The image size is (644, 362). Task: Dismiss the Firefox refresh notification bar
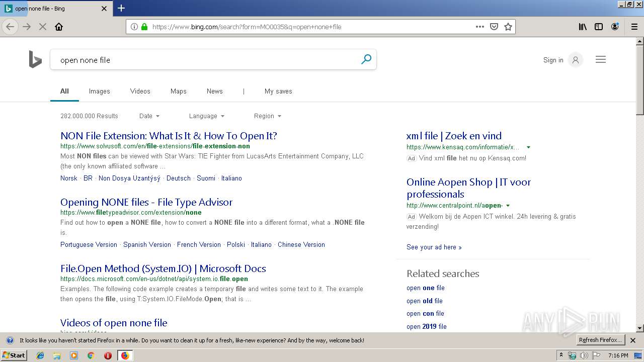tap(633, 340)
